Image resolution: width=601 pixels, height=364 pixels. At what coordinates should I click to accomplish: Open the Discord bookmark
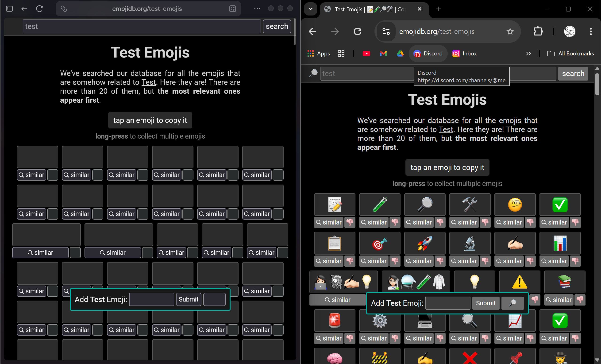coord(428,54)
